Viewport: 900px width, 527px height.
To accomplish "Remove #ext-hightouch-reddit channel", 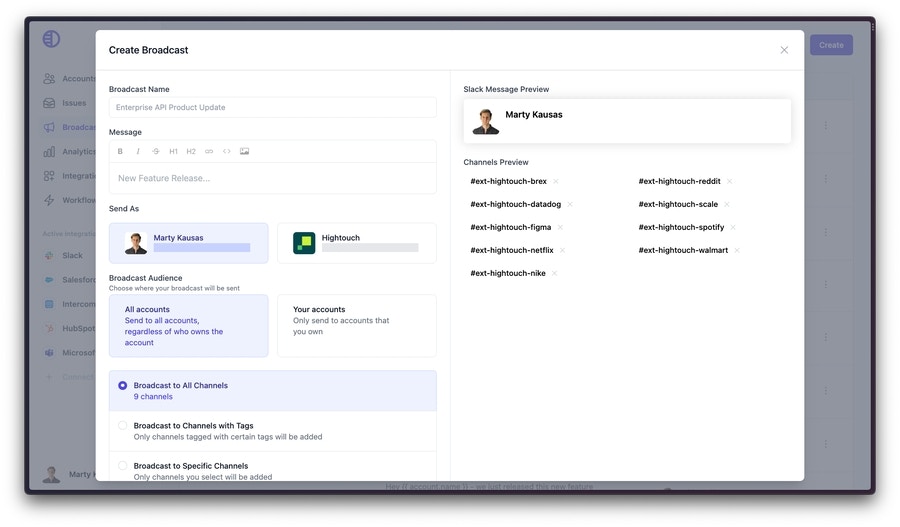I will [730, 181].
